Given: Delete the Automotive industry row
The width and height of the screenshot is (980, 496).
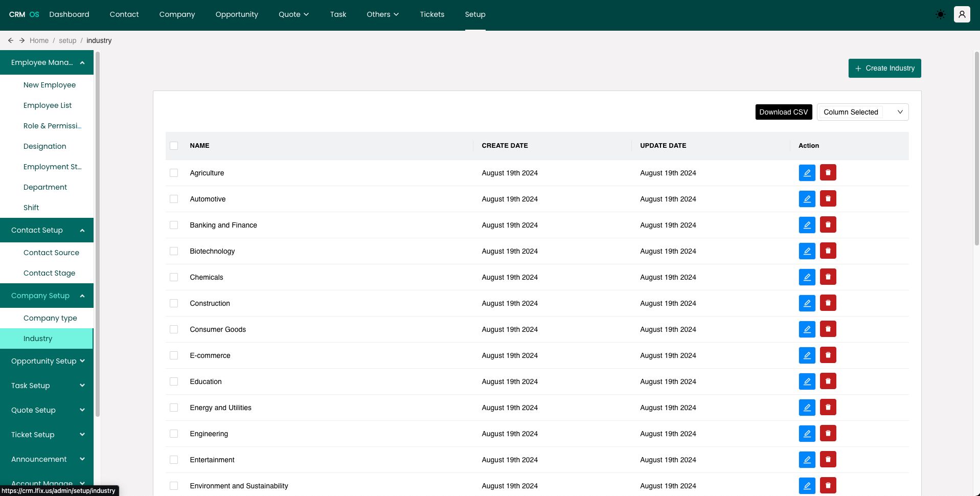Looking at the screenshot, I should pyautogui.click(x=828, y=199).
